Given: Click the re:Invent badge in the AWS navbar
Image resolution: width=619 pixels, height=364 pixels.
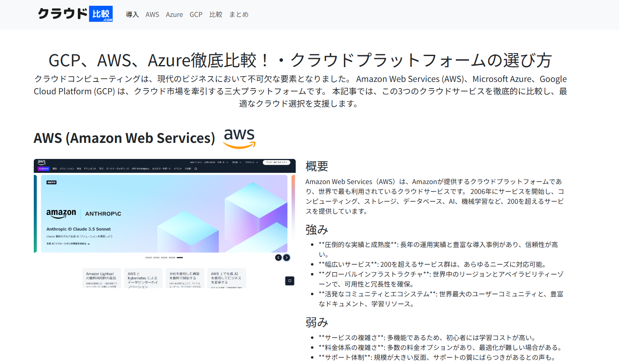Looking at the screenshot, I should pyautogui.click(x=43, y=169).
